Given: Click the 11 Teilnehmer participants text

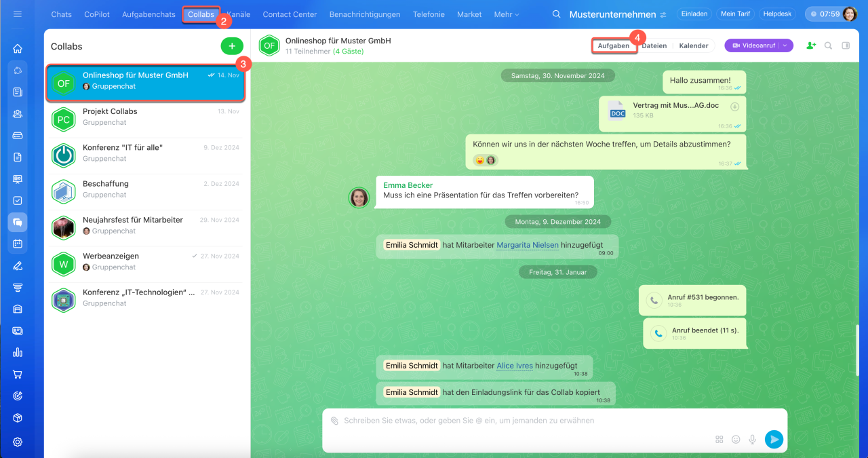Looking at the screenshot, I should pyautogui.click(x=308, y=52).
